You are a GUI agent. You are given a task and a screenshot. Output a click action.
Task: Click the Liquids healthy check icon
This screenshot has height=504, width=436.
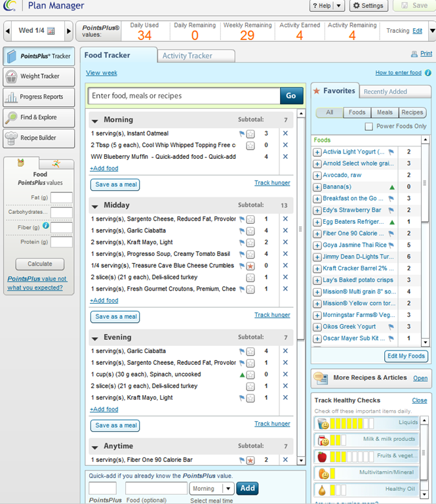323,424
